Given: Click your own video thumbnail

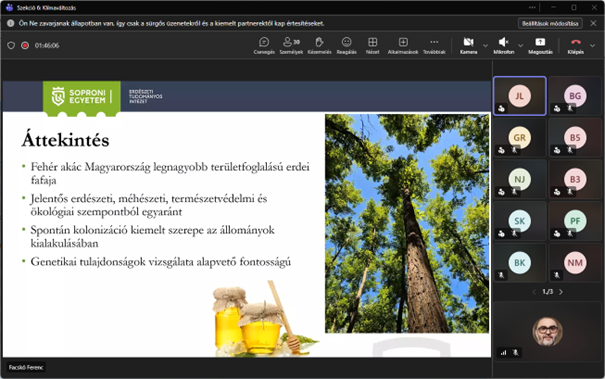Looking at the screenshot, I should point(548,332).
